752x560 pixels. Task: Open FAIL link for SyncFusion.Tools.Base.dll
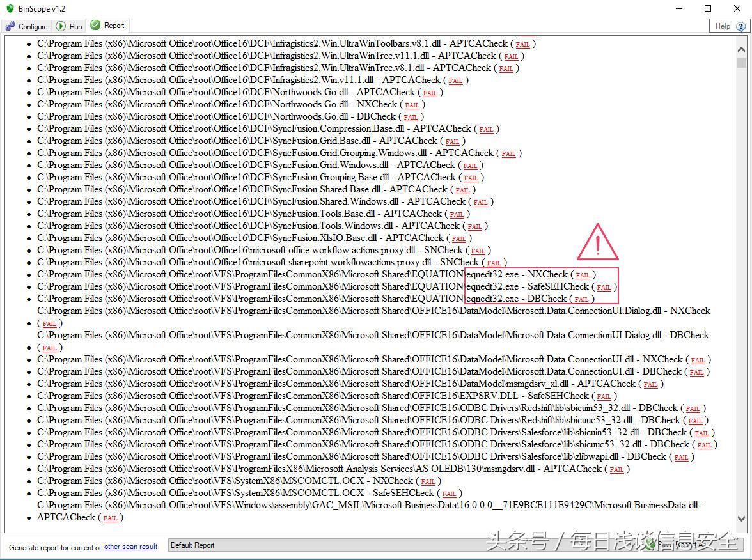tap(457, 214)
